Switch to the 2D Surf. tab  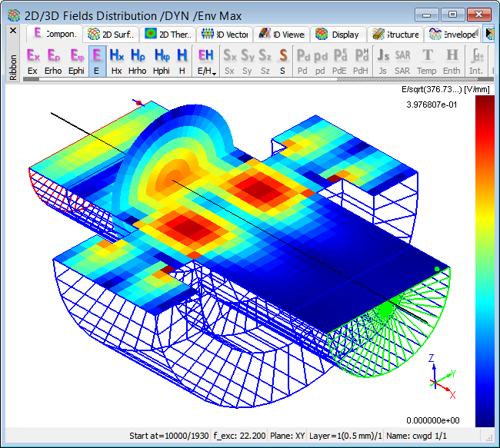[112, 34]
